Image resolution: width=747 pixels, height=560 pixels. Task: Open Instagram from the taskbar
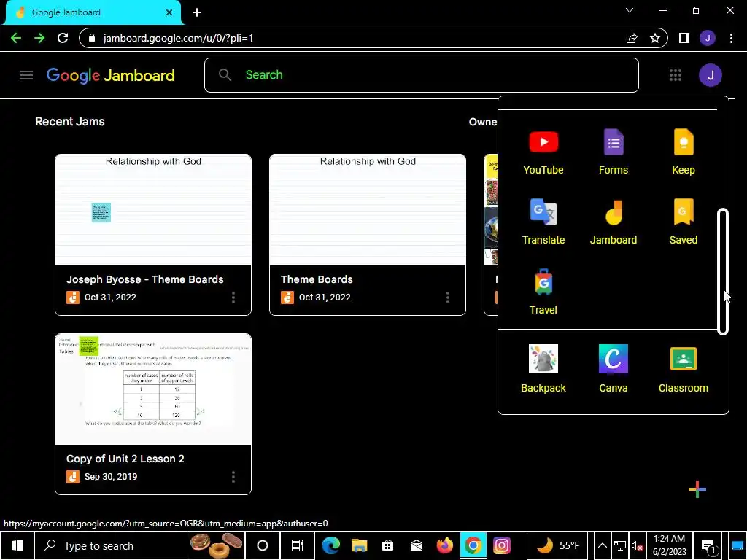[501, 545]
